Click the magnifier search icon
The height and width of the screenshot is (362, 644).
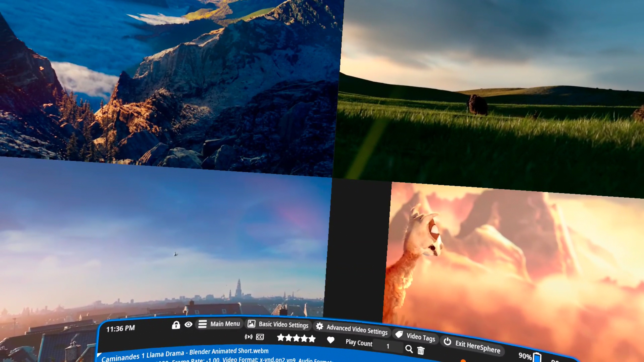pyautogui.click(x=409, y=349)
